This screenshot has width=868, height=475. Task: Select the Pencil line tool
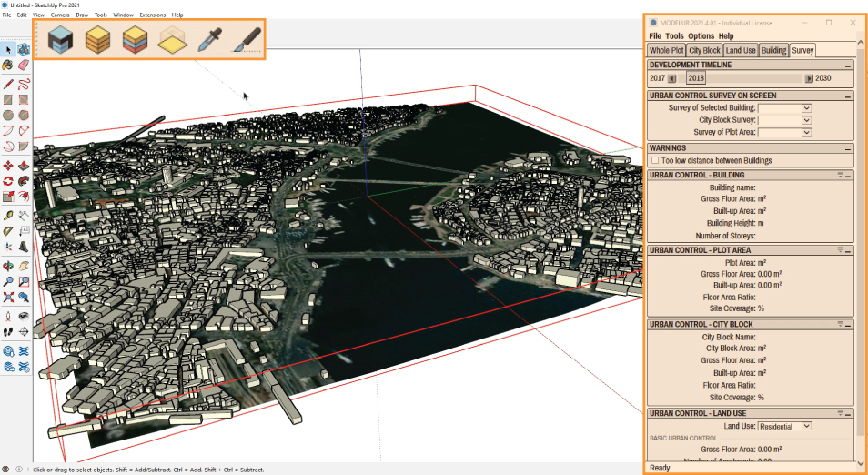[x=8, y=84]
